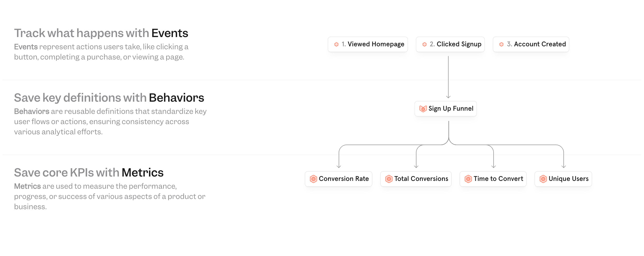Click the Conversion Rate metric icon
The height and width of the screenshot is (256, 644).
pos(313,179)
